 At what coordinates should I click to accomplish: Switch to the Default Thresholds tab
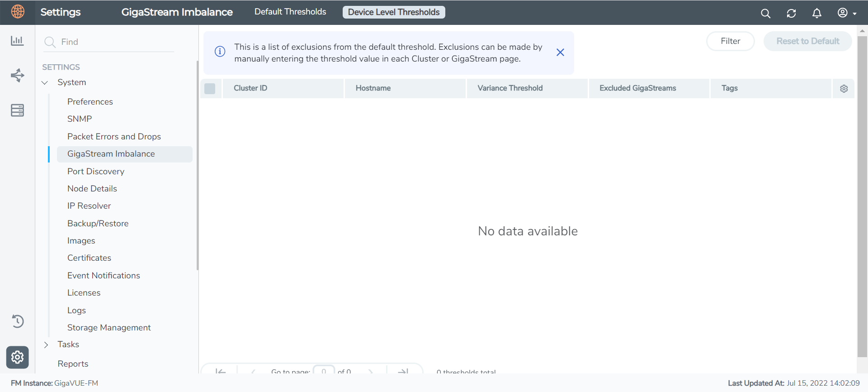(x=290, y=12)
